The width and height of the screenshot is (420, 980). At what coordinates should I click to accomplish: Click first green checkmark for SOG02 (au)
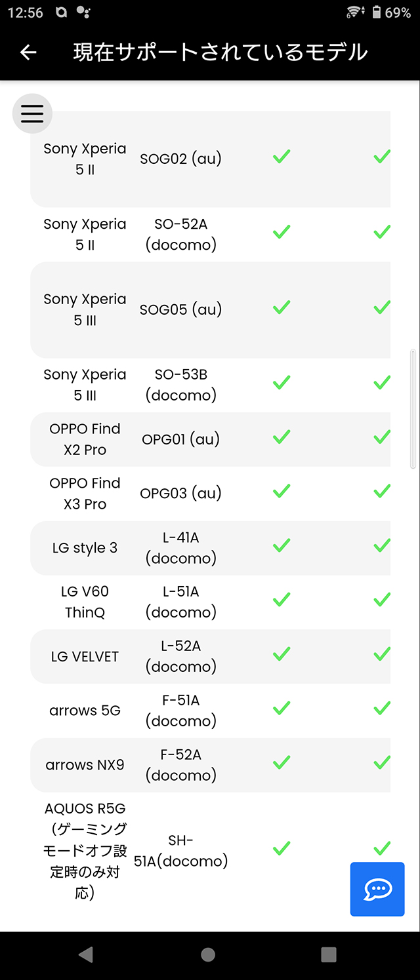tap(282, 157)
